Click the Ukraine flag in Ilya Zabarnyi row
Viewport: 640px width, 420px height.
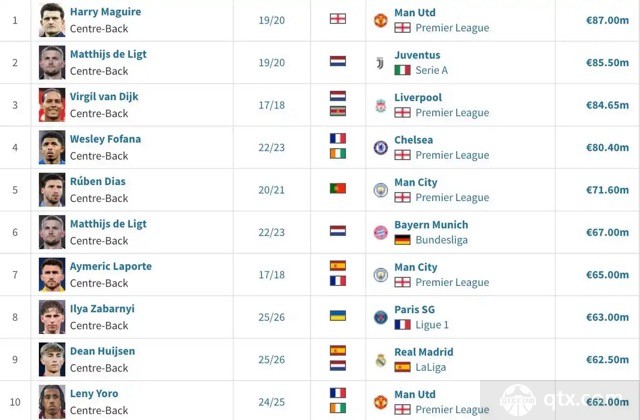[338, 316]
